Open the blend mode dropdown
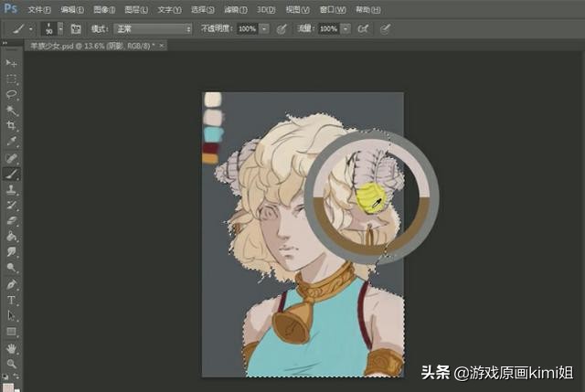 pos(153,28)
